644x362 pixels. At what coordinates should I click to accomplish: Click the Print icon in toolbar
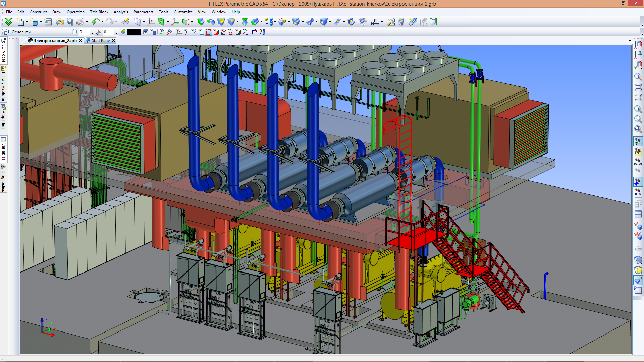pyautogui.click(x=80, y=22)
